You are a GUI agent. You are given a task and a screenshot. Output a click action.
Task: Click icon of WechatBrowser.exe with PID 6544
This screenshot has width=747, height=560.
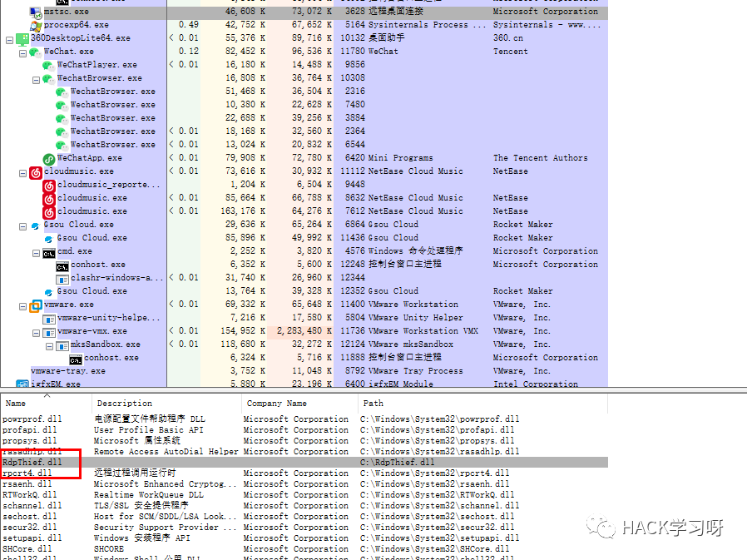[62, 146]
